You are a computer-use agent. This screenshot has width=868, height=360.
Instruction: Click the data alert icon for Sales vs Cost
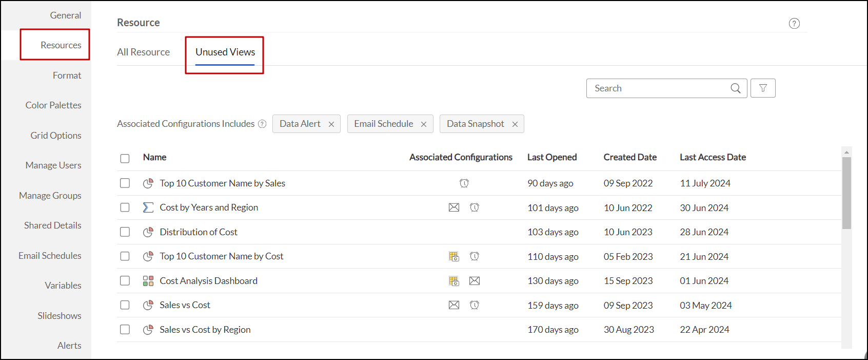475,305
